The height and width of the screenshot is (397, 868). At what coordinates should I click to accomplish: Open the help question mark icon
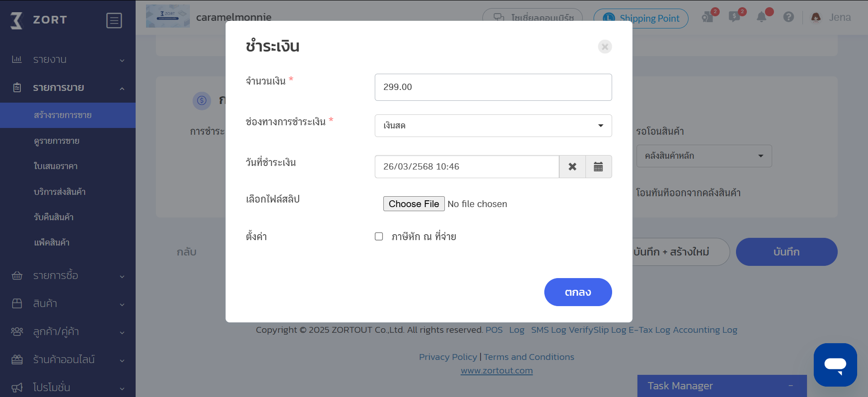pos(788,17)
